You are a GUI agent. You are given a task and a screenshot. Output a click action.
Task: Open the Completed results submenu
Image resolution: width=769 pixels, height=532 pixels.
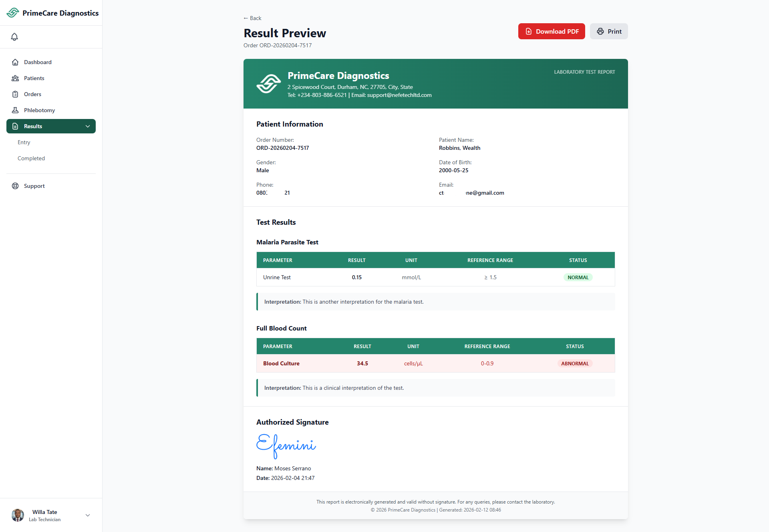click(31, 158)
